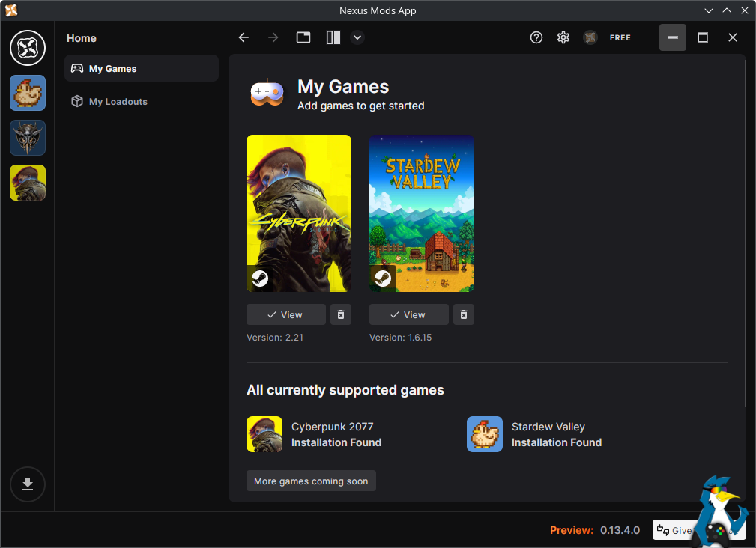Image resolution: width=756 pixels, height=548 pixels.
Task: Go forward with the right arrow
Action: pos(273,37)
